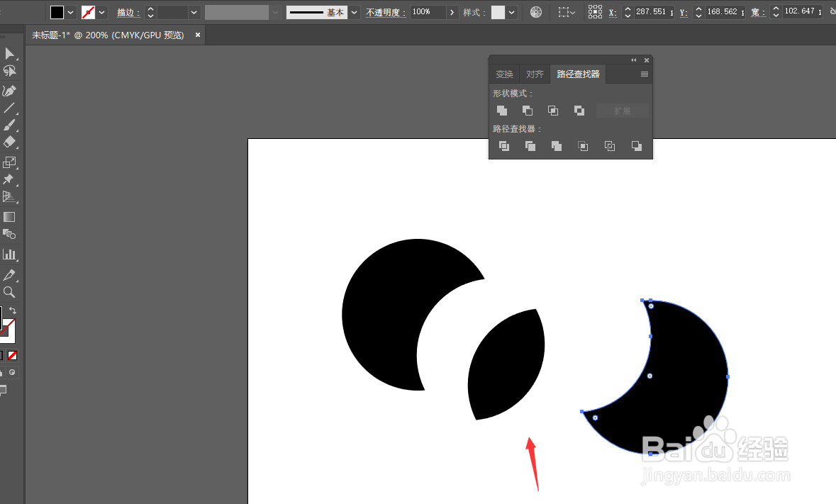Select the Blend tool
This screenshot has height=504, width=836.
(9, 234)
